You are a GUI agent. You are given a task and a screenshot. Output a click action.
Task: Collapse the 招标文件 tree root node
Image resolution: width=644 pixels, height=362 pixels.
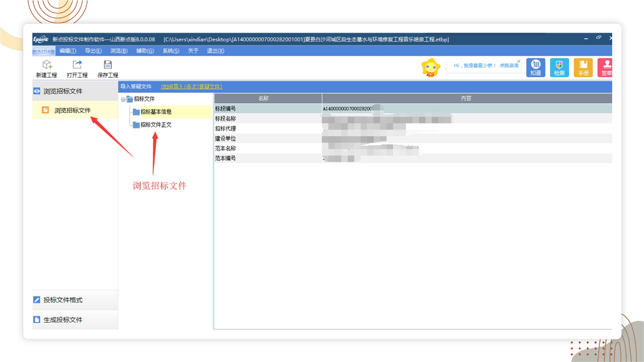123,100
